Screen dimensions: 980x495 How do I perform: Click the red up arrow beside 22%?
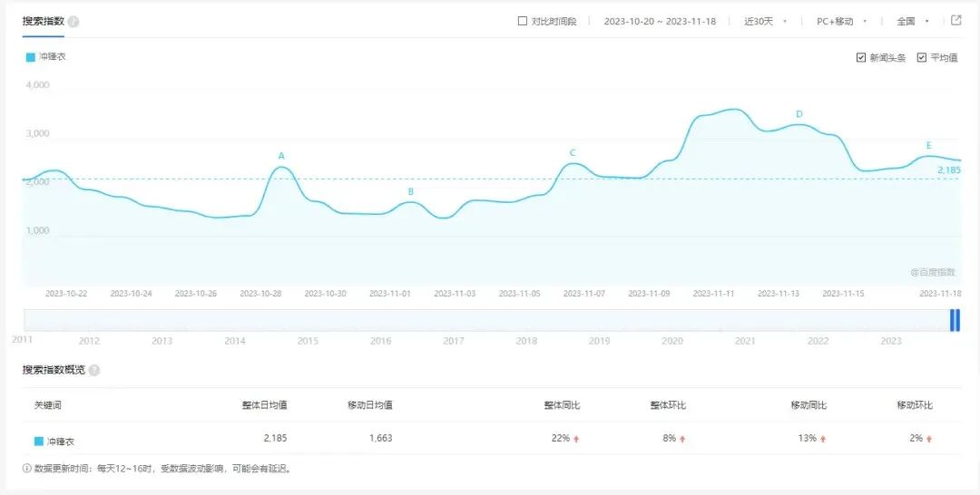pyautogui.click(x=576, y=439)
